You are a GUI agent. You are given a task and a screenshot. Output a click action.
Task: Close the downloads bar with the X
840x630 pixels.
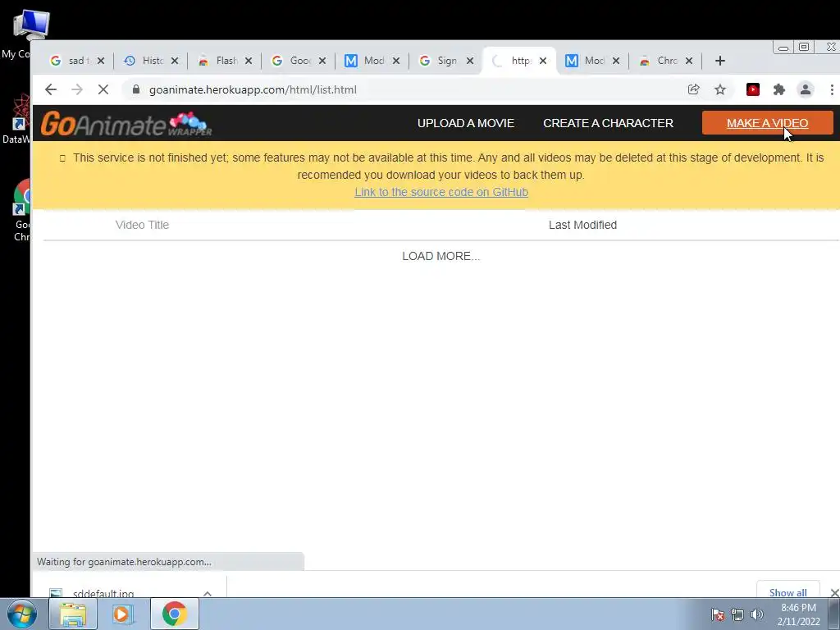click(x=834, y=592)
